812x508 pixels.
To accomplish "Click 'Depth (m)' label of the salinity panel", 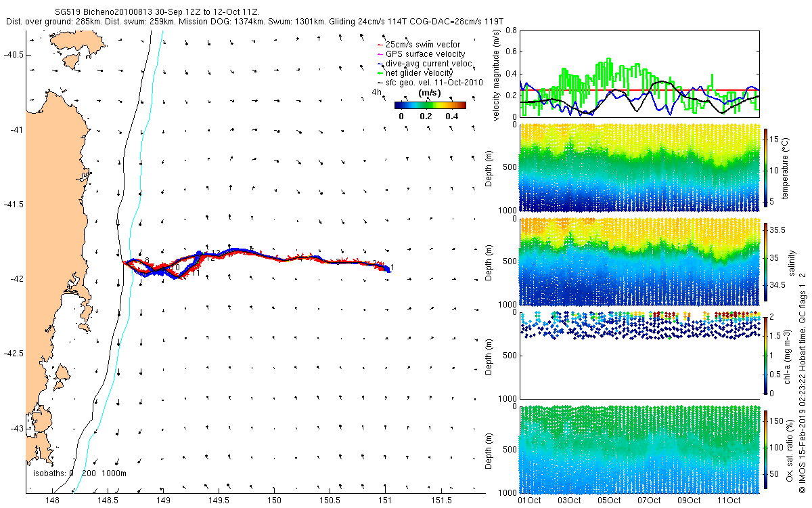I will (x=489, y=261).
